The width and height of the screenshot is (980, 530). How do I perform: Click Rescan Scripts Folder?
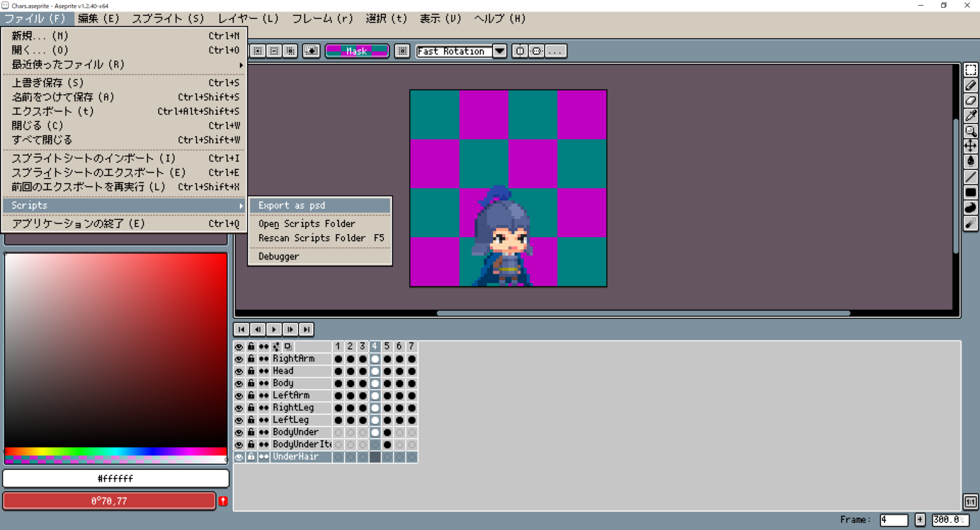tap(312, 238)
